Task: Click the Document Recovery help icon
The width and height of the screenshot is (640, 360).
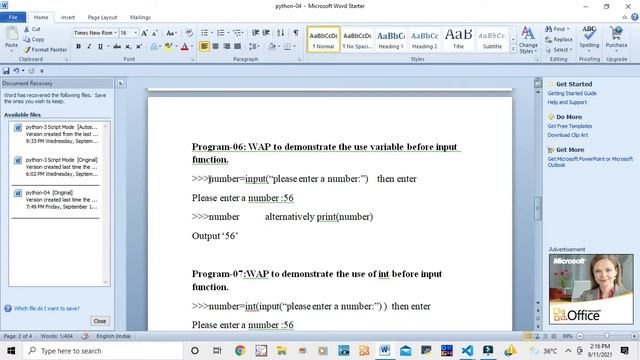Action: [8, 309]
